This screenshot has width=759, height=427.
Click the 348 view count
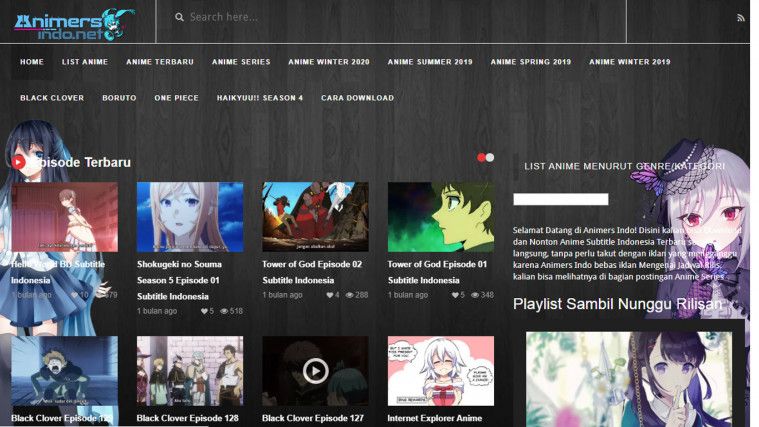point(487,295)
